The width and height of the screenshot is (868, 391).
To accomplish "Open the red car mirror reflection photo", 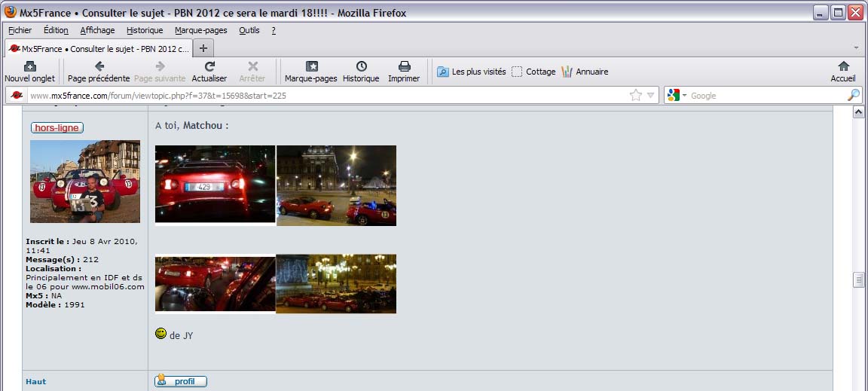I will coord(215,283).
